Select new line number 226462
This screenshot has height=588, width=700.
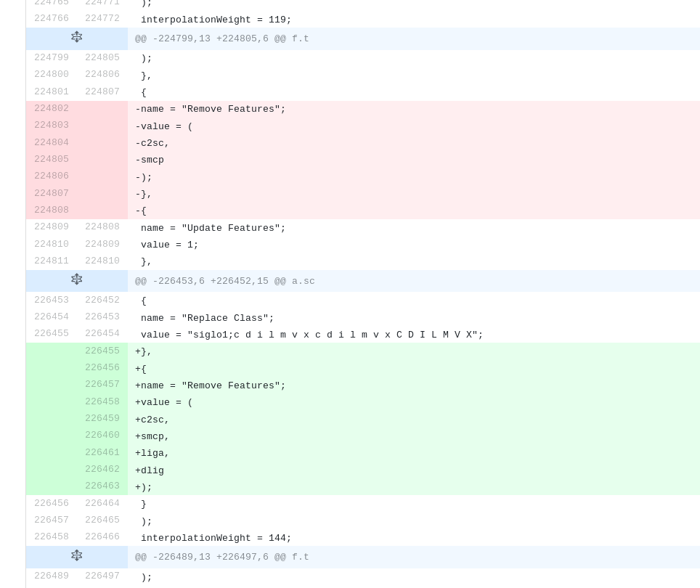click(x=102, y=469)
